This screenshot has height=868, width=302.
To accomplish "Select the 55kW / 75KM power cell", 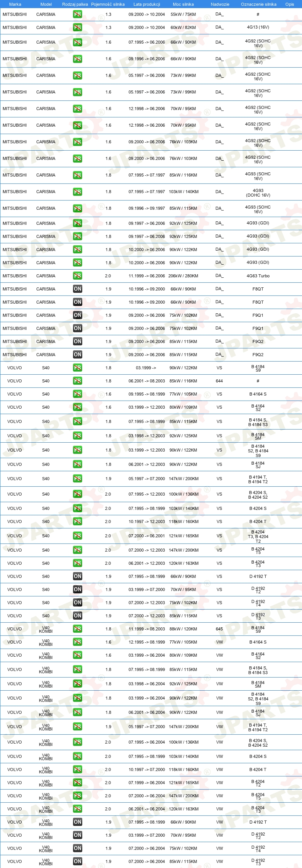I will point(183,14).
